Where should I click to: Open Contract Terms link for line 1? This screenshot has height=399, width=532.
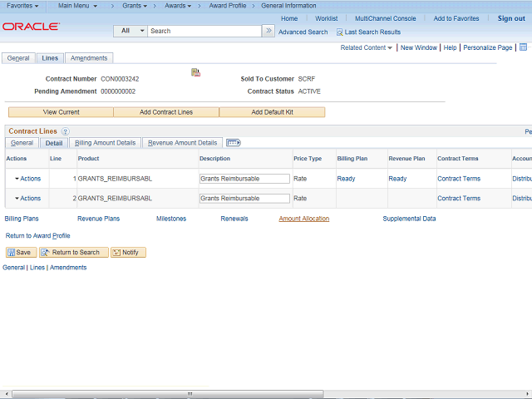pyautogui.click(x=459, y=179)
